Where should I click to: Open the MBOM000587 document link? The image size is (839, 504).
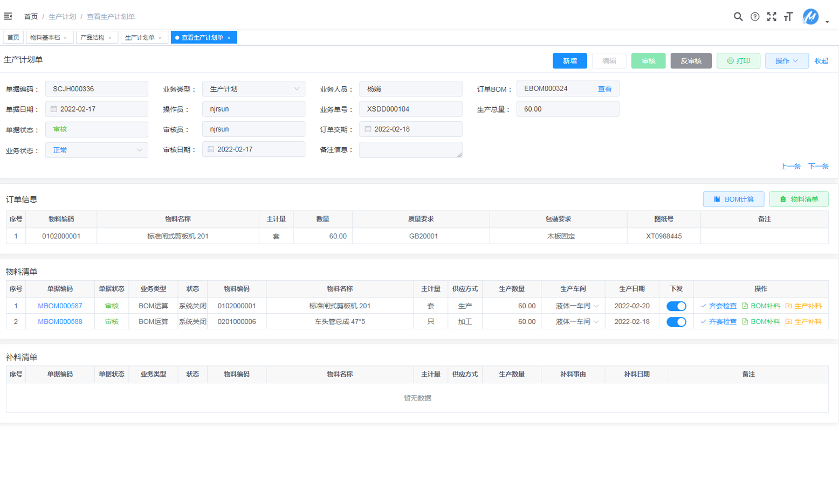(x=60, y=306)
